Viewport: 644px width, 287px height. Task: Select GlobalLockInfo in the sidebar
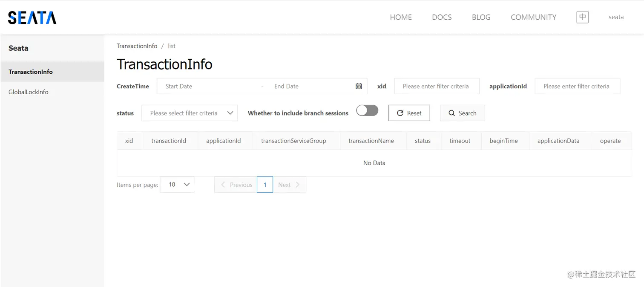(x=52, y=92)
